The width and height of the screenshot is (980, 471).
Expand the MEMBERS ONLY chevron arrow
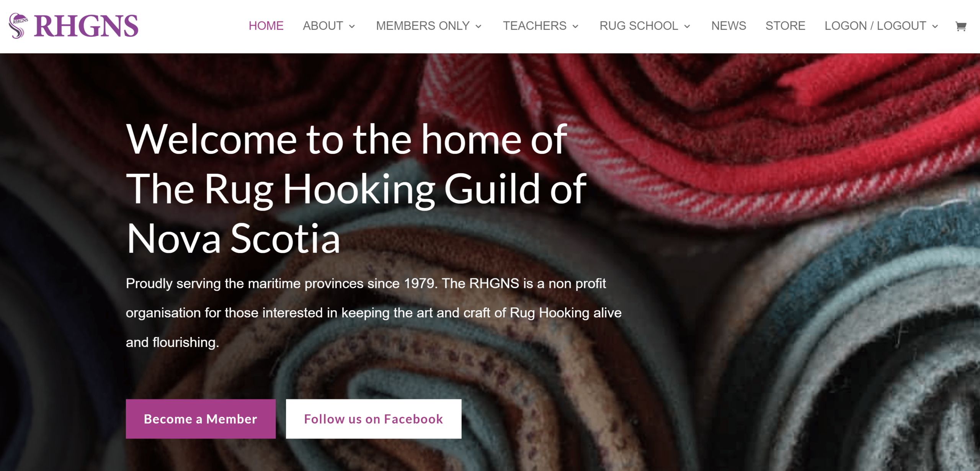[479, 26]
